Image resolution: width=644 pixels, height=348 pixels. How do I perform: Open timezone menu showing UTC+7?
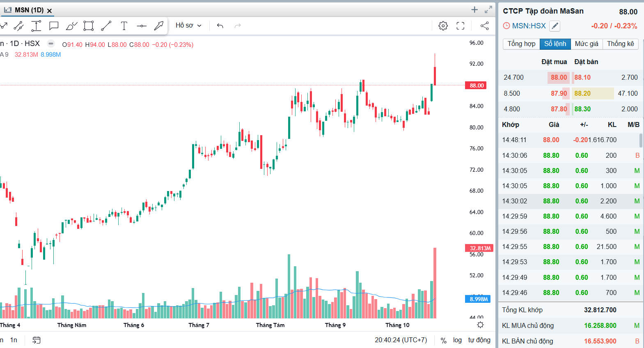click(x=401, y=340)
